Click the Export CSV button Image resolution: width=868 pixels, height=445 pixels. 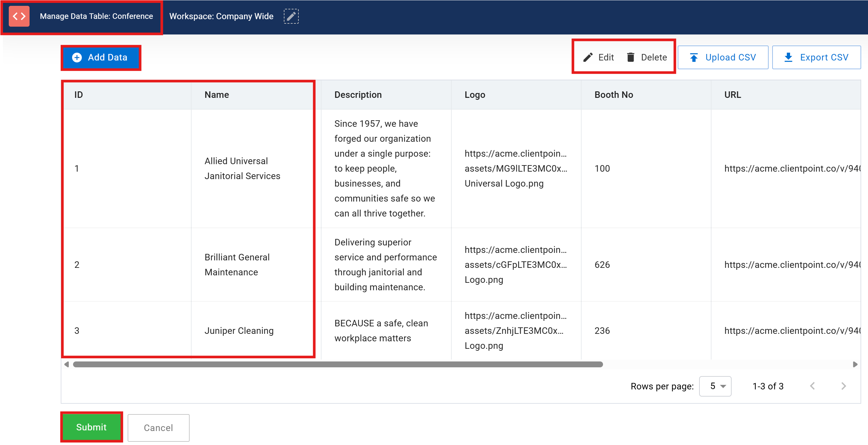[816, 57]
